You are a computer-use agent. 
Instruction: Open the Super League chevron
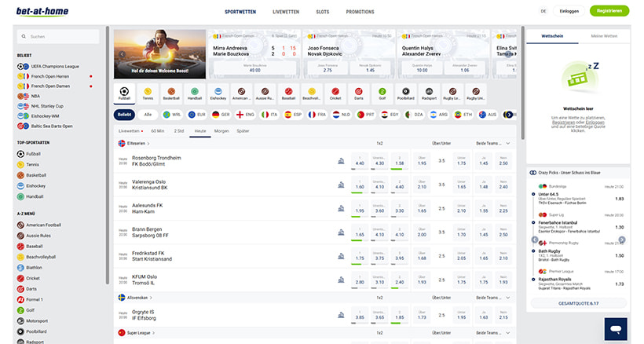point(154,333)
